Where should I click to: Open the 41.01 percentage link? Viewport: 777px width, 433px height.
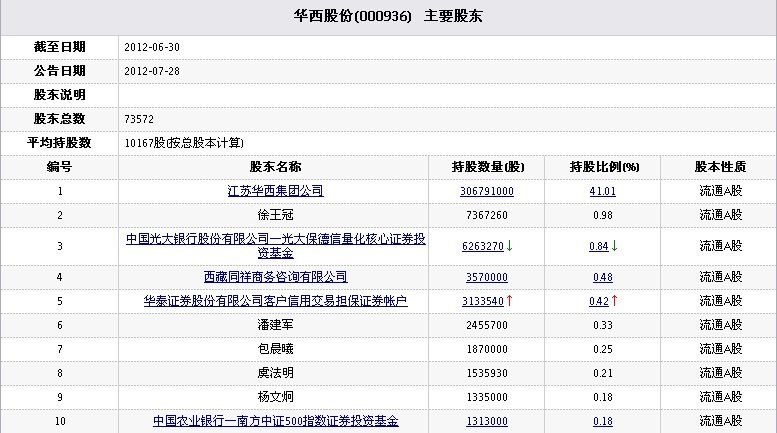click(x=603, y=191)
